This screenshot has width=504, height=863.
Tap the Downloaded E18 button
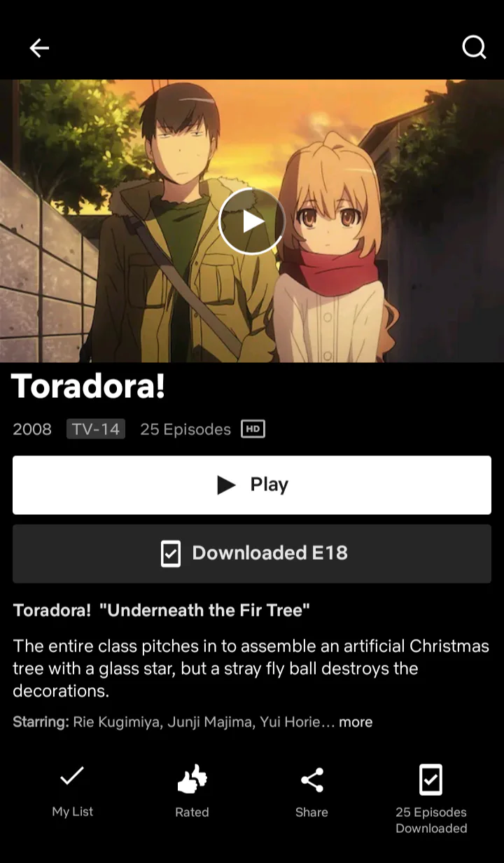[x=252, y=553]
